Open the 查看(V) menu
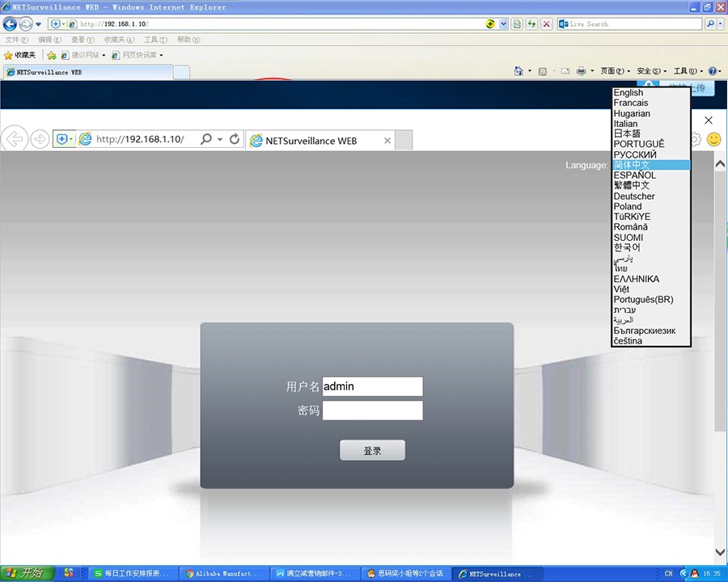The image size is (728, 582). tap(83, 40)
